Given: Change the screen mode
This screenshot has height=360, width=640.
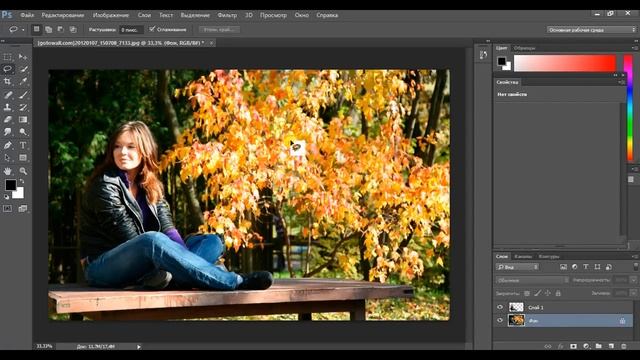Looking at the screenshot, I should pyautogui.click(x=23, y=209).
